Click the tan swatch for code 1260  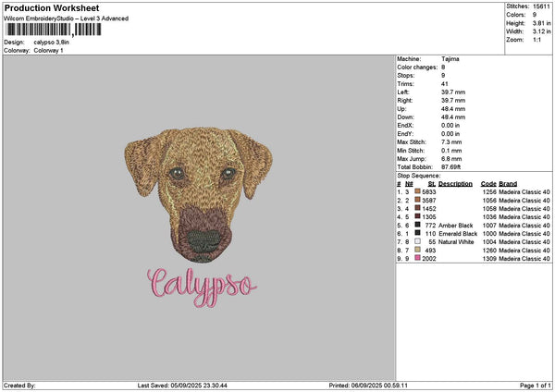418,250
